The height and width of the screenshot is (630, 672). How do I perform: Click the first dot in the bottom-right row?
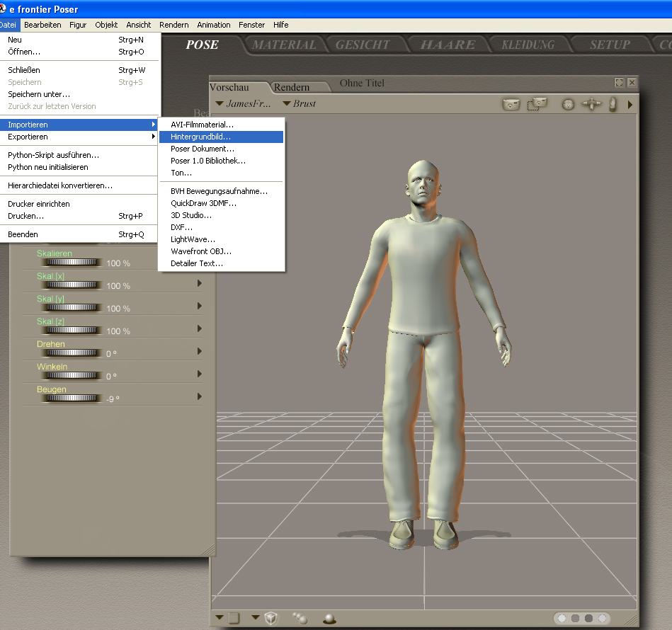(562, 618)
